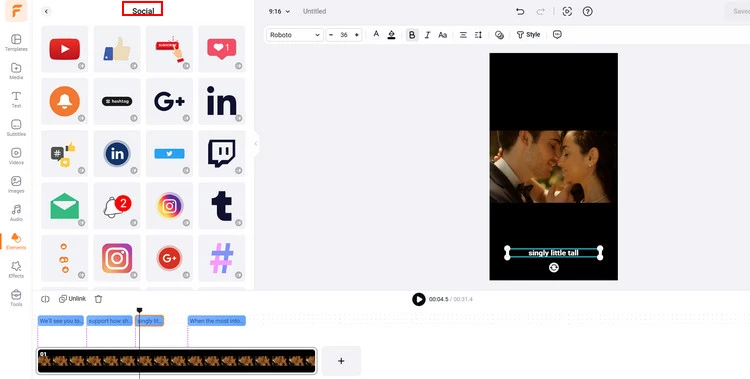The image size is (750, 379).
Task: Add the colorful hashtag symbol sticker
Action: click(221, 258)
